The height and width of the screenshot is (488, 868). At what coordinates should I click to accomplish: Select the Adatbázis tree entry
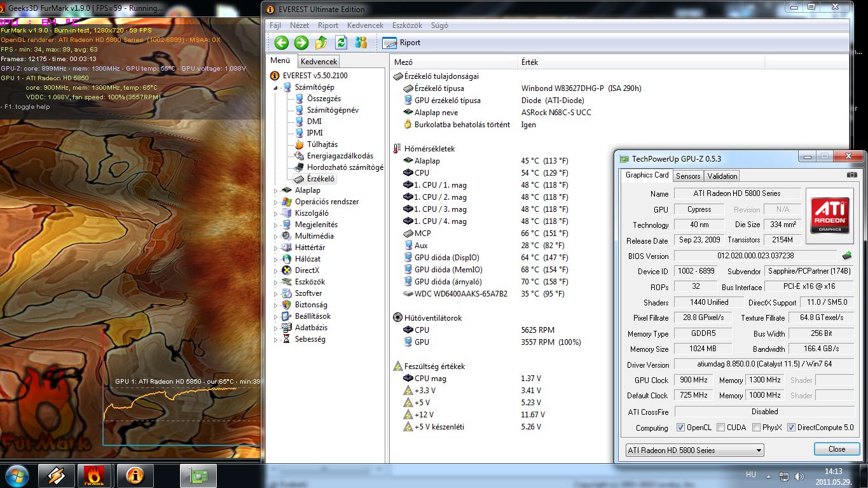[311, 328]
